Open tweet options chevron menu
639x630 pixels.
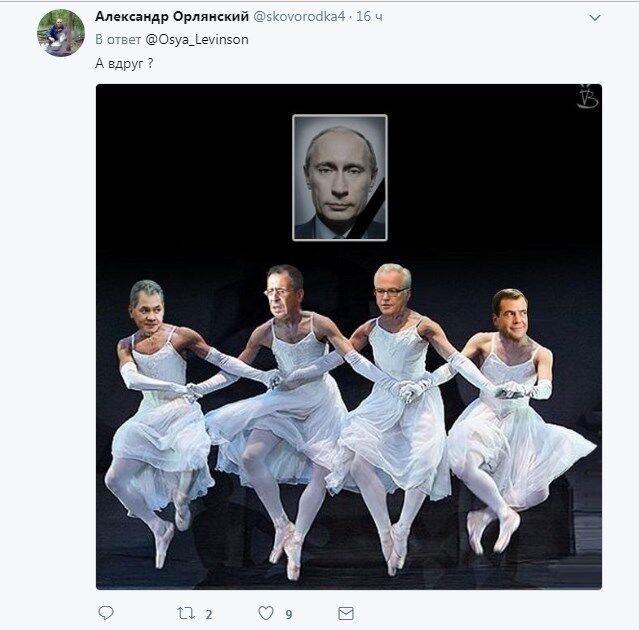pos(595,18)
